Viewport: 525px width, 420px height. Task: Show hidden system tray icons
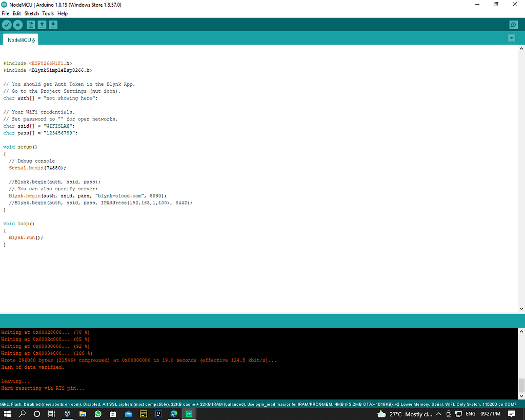coord(438,414)
